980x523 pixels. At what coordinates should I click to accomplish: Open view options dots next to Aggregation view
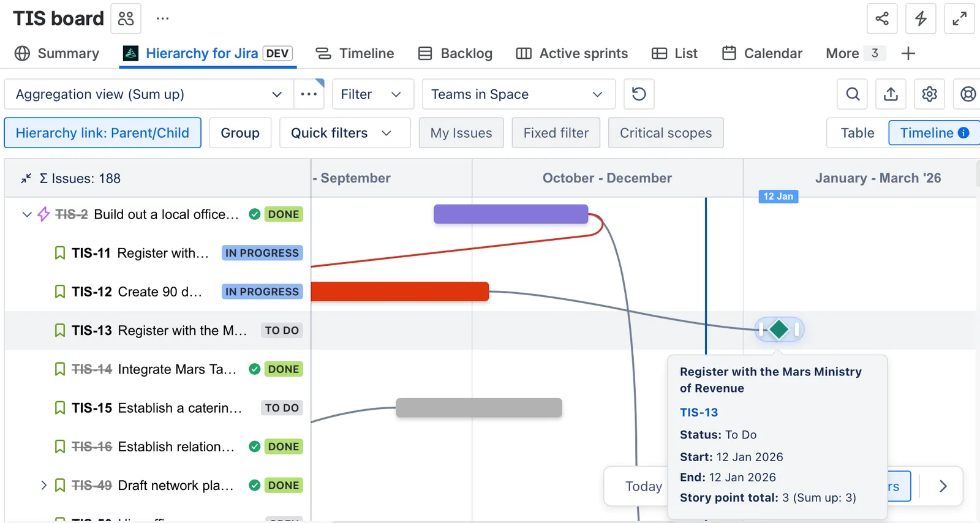pyautogui.click(x=309, y=94)
